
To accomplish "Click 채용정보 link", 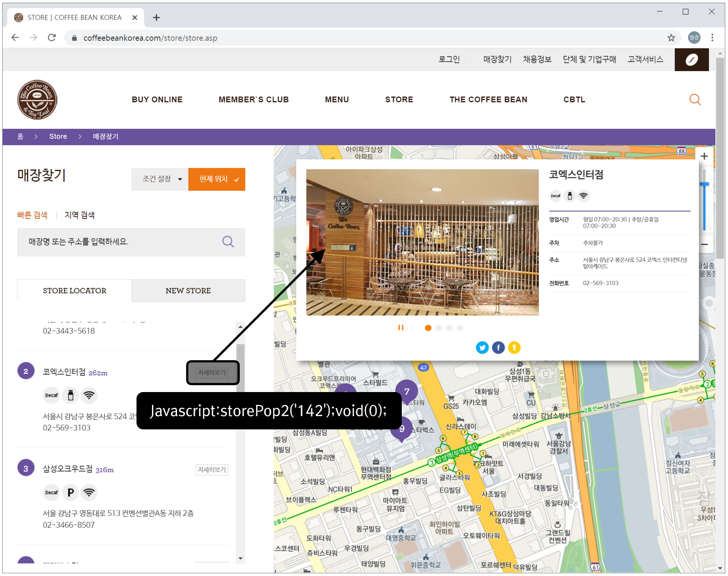I will [537, 59].
